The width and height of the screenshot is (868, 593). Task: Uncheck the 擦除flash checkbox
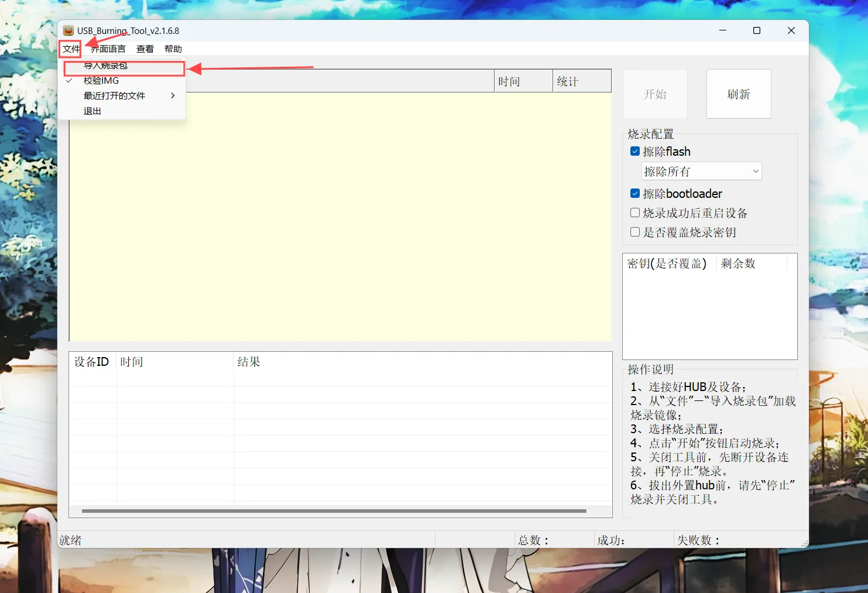635,152
